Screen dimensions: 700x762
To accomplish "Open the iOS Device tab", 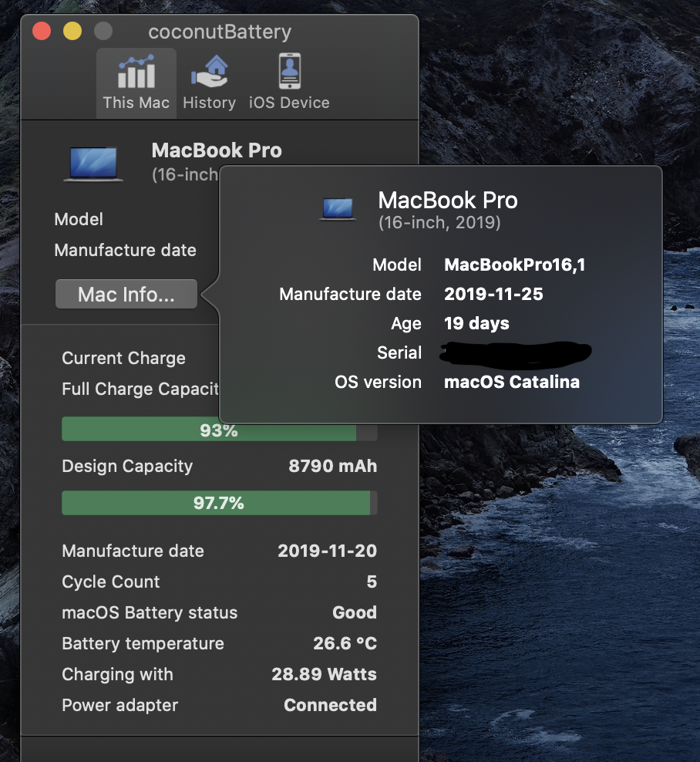I will click(x=289, y=83).
